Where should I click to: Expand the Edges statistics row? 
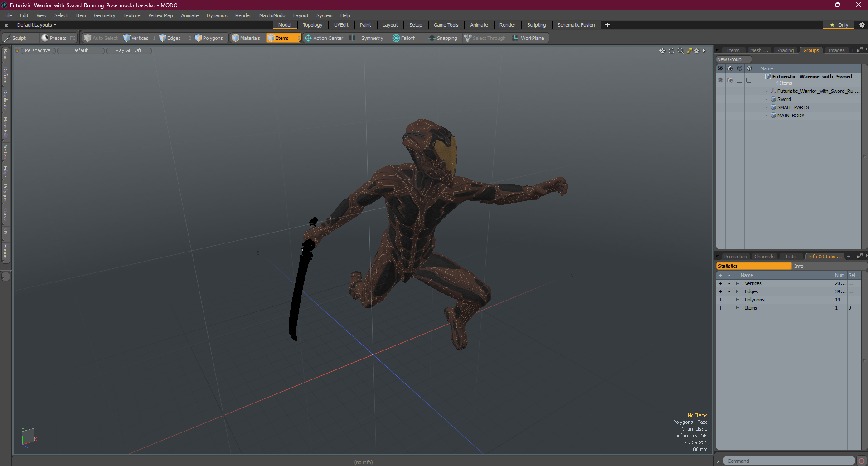[x=737, y=291]
